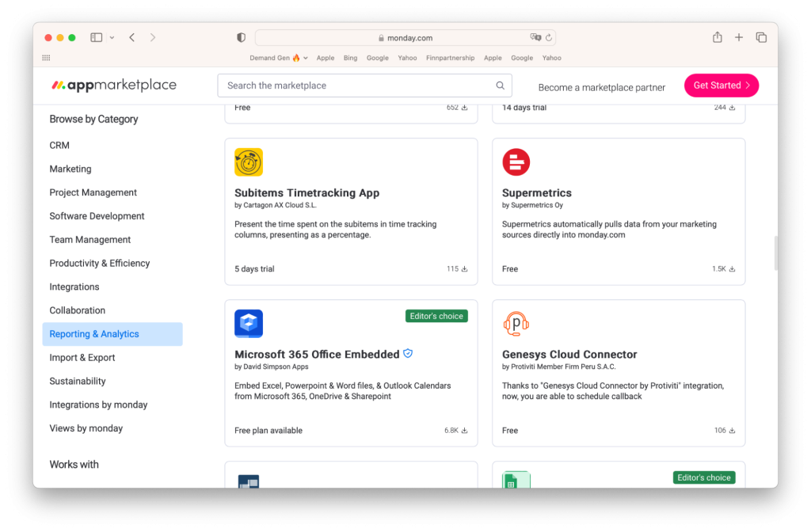Screen dimensions: 811x532
Task: Click download icon next to 652 installs
Action: (x=464, y=108)
